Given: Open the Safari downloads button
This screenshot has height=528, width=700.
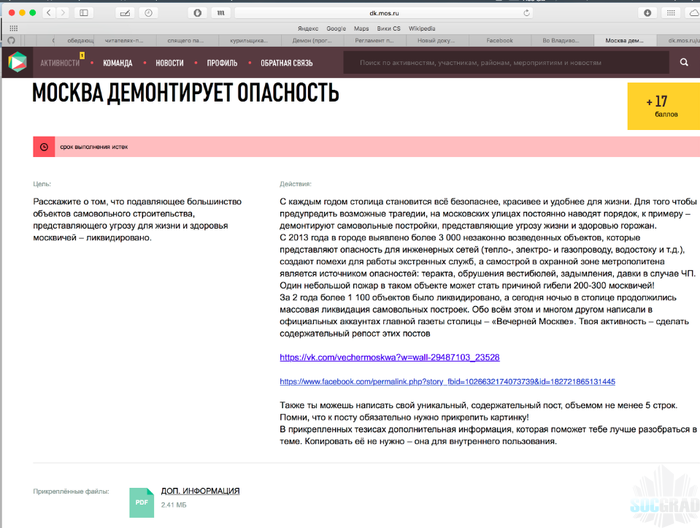Looking at the screenshot, I should click(648, 12).
